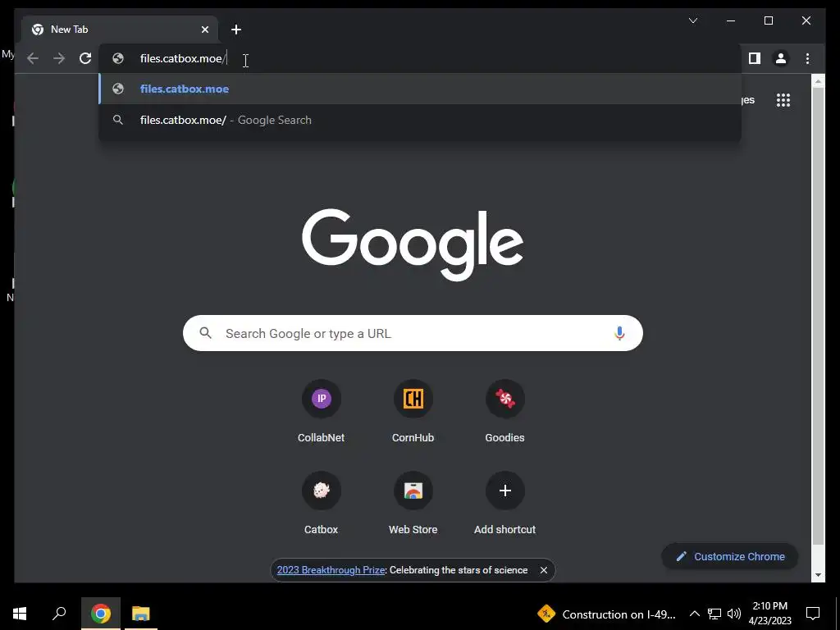Open Construction on I-49 news widget
The image size is (840, 630).
[607, 614]
